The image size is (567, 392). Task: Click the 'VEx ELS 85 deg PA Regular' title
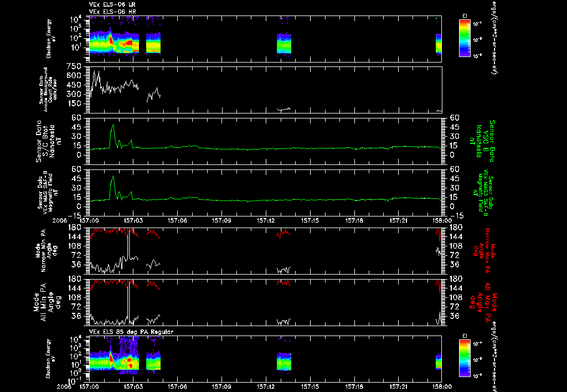[131, 332]
